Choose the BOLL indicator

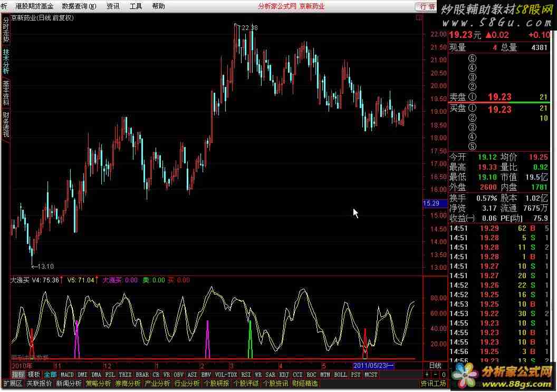click(x=340, y=374)
